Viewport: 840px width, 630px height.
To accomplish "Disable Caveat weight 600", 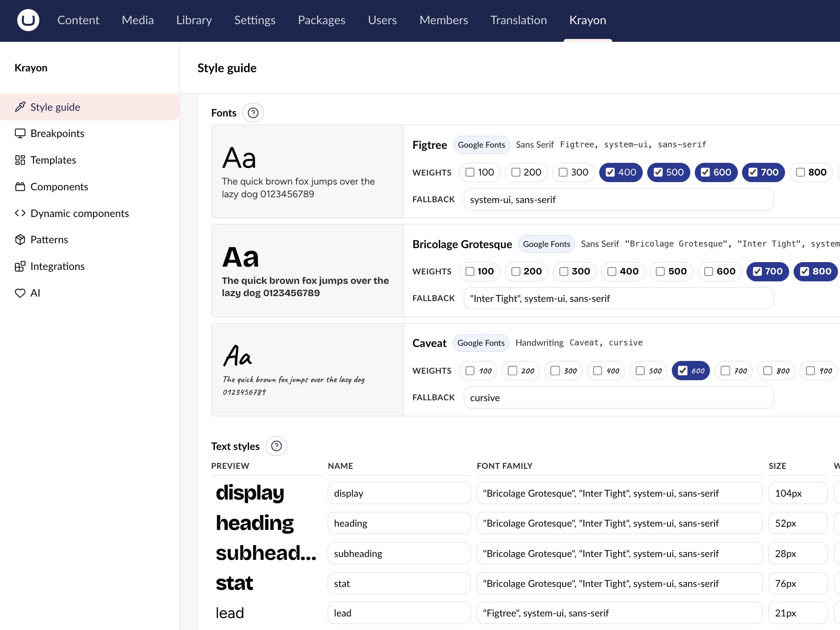I will click(x=691, y=371).
